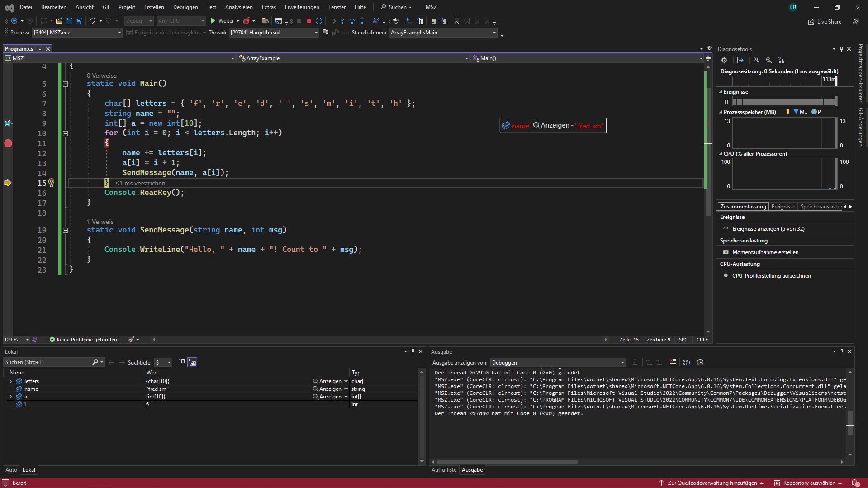Expand the letters variable in Lokal

(10, 381)
